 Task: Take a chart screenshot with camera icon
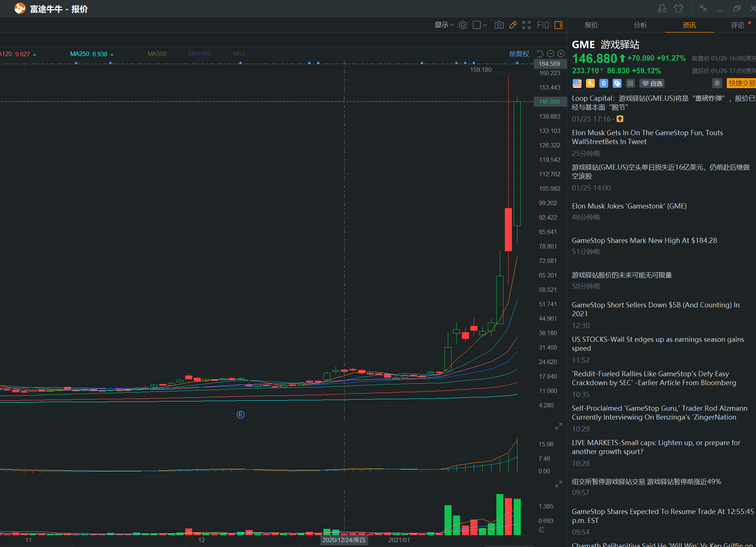499,25
